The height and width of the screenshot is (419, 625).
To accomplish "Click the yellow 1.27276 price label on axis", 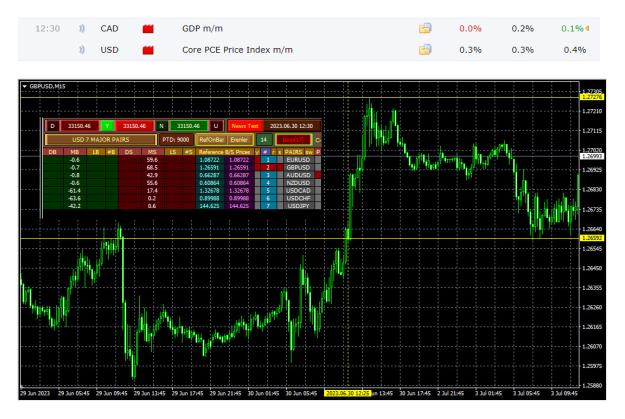I will point(592,97).
